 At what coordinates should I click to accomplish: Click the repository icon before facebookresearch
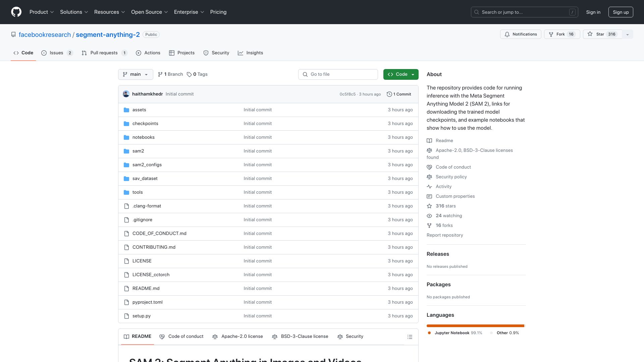pyautogui.click(x=13, y=35)
